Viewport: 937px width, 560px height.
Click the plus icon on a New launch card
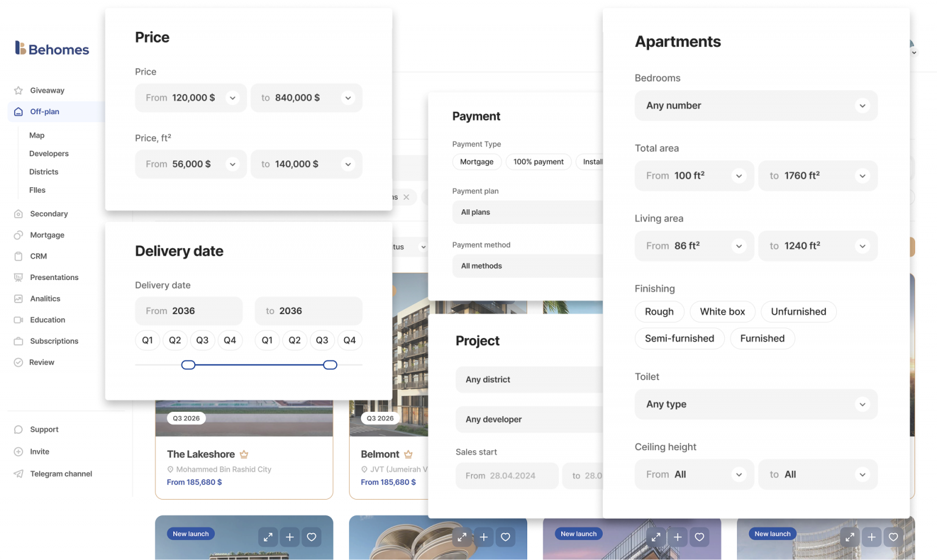click(x=290, y=537)
